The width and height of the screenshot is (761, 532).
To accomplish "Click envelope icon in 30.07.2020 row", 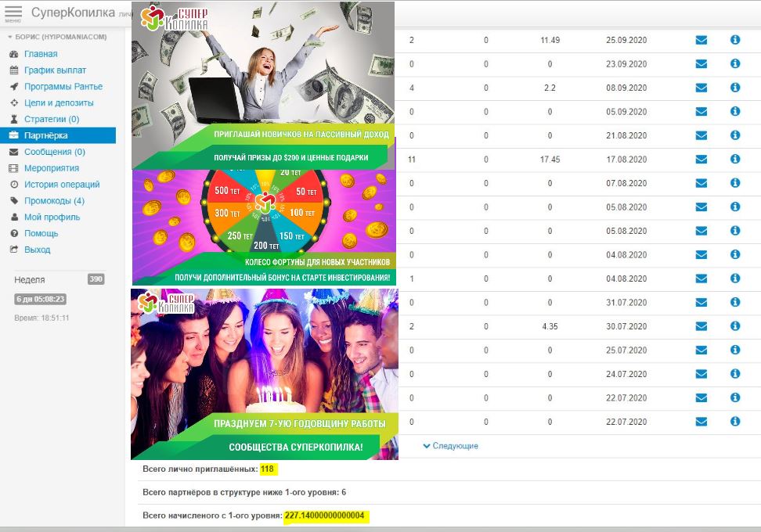I will [x=701, y=327].
